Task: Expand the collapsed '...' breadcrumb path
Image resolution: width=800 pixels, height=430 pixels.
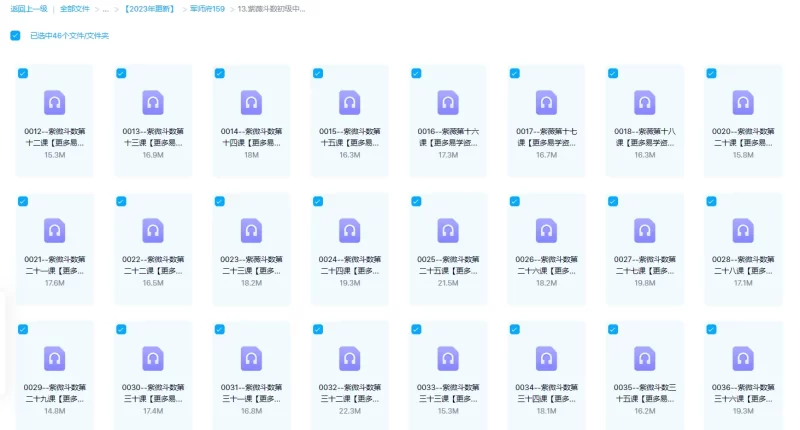Action: click(106, 8)
